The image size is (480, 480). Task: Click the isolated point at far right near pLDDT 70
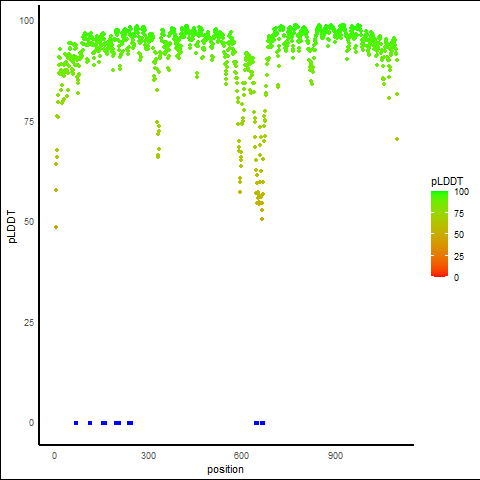[397, 139]
